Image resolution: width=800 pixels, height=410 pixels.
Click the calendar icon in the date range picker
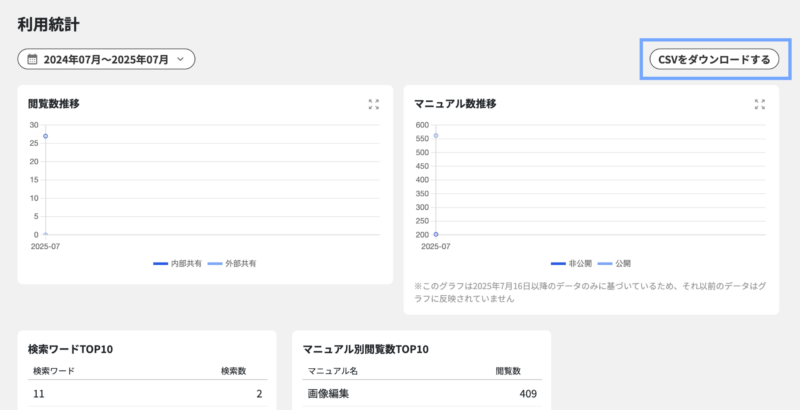[x=32, y=60]
